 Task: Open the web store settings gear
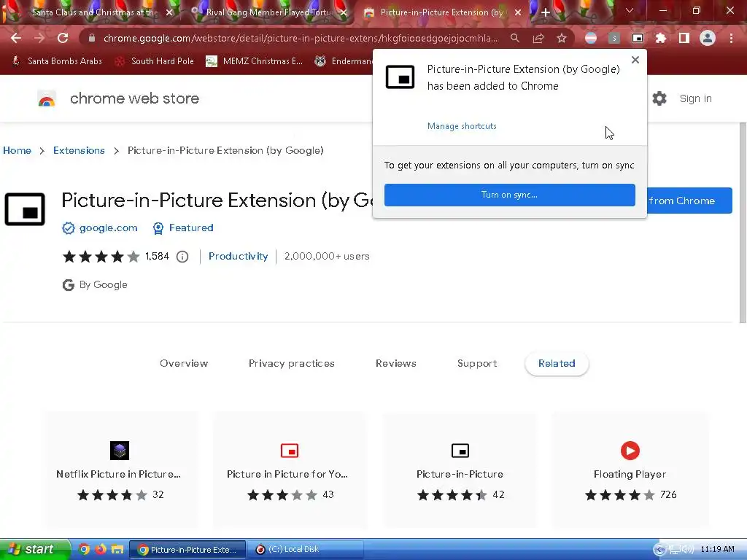(659, 98)
